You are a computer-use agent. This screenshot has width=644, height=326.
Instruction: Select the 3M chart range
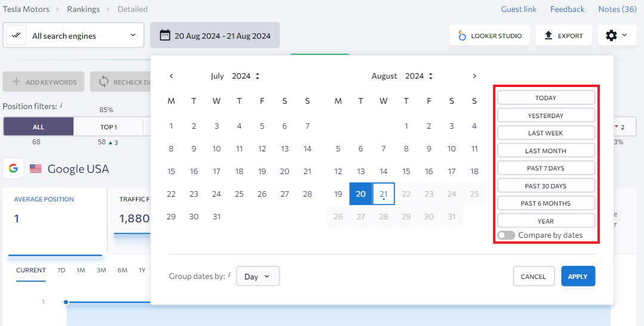(101, 270)
